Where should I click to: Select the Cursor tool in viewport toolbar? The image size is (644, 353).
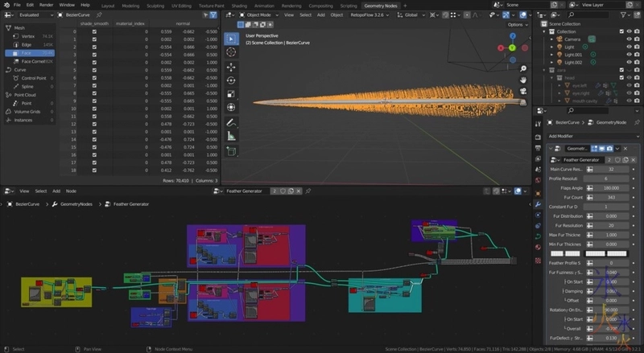point(231,52)
